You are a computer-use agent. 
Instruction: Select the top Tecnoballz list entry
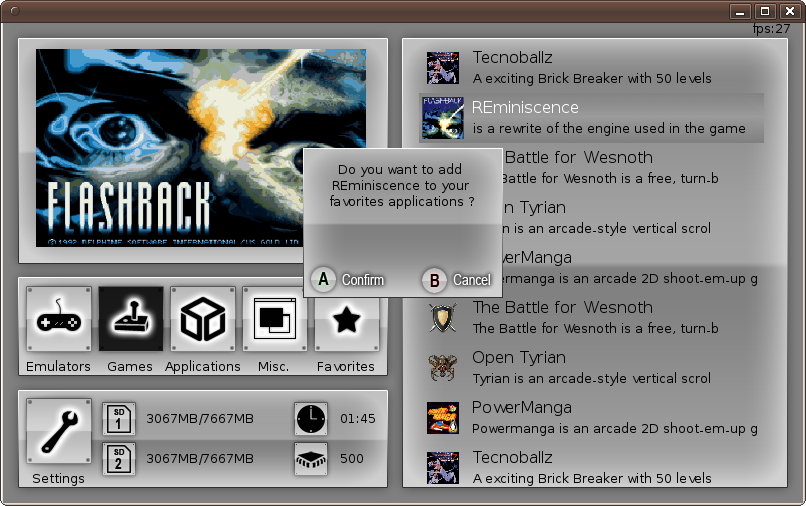click(x=590, y=67)
